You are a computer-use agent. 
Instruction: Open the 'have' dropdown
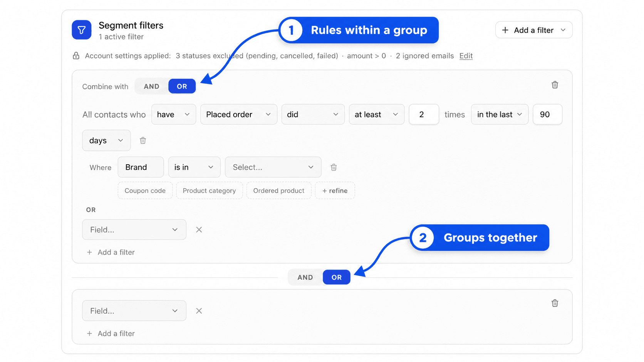tap(174, 114)
